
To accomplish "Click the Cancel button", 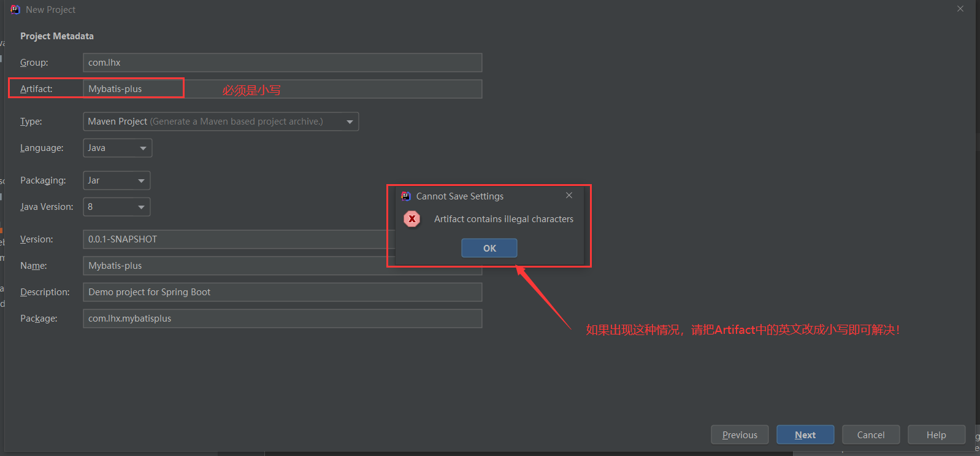I will point(871,435).
